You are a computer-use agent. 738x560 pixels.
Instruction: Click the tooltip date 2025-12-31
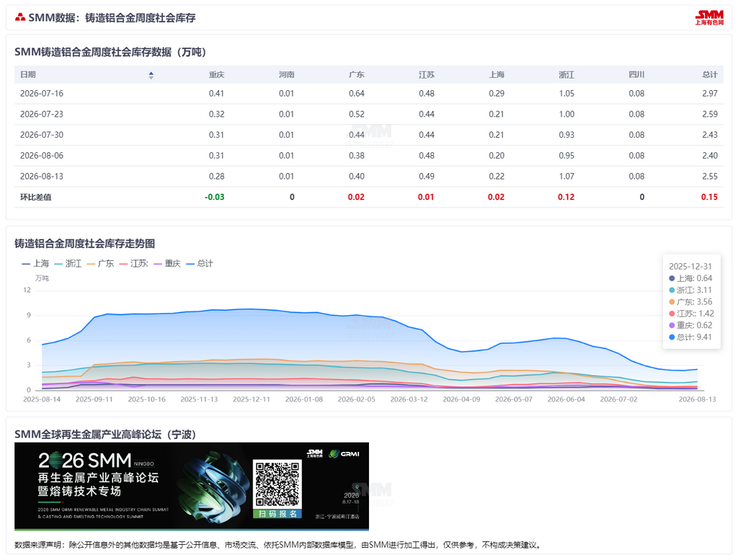click(x=690, y=267)
